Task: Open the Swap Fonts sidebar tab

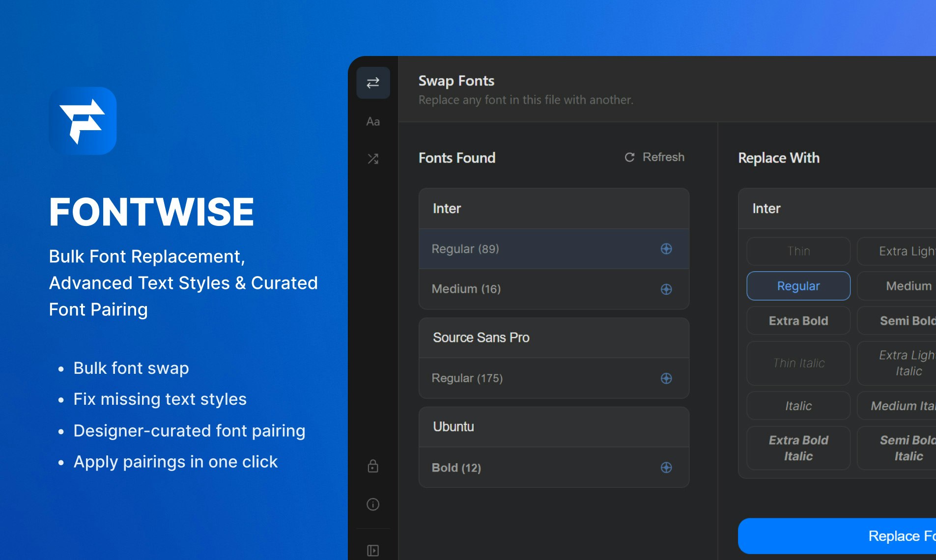Action: (x=373, y=83)
